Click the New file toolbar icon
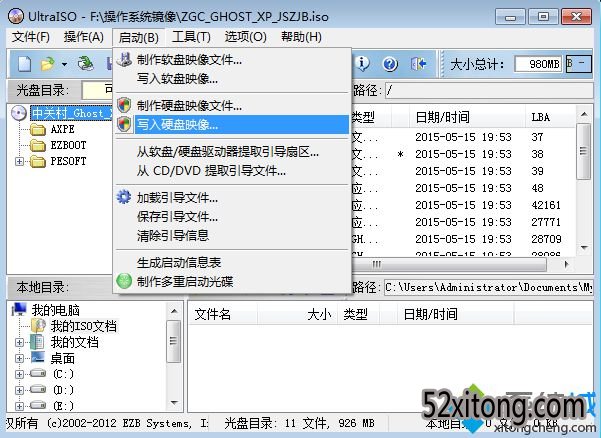 [x=25, y=64]
